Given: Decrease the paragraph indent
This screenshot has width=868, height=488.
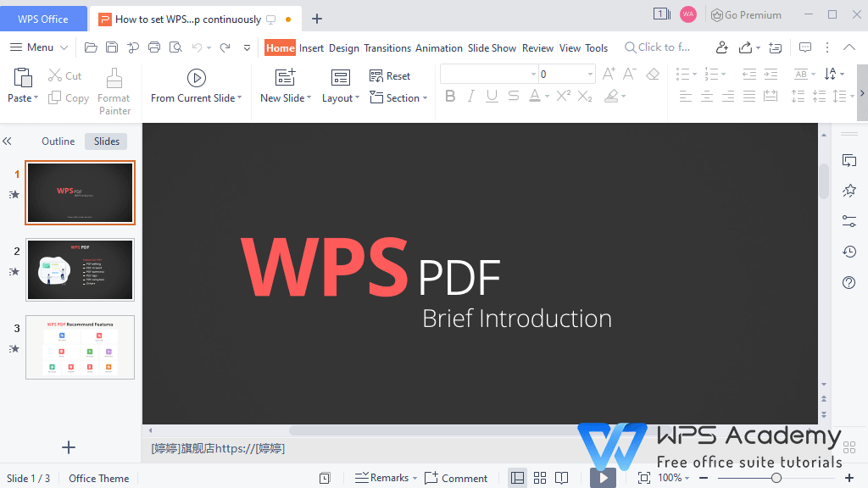Looking at the screenshot, I should point(749,74).
